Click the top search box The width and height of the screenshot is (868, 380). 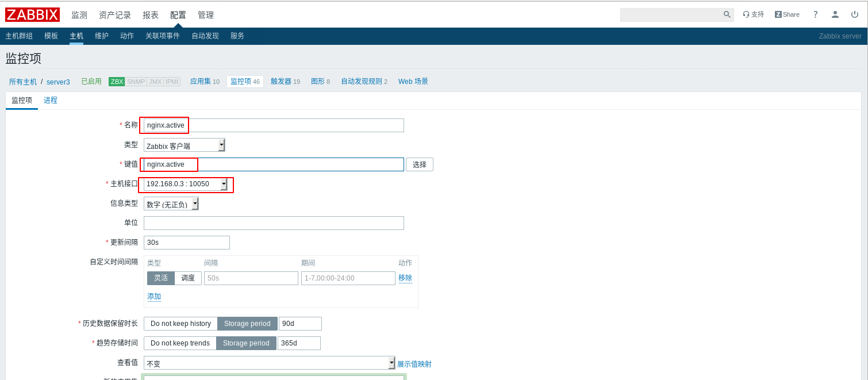(x=670, y=14)
